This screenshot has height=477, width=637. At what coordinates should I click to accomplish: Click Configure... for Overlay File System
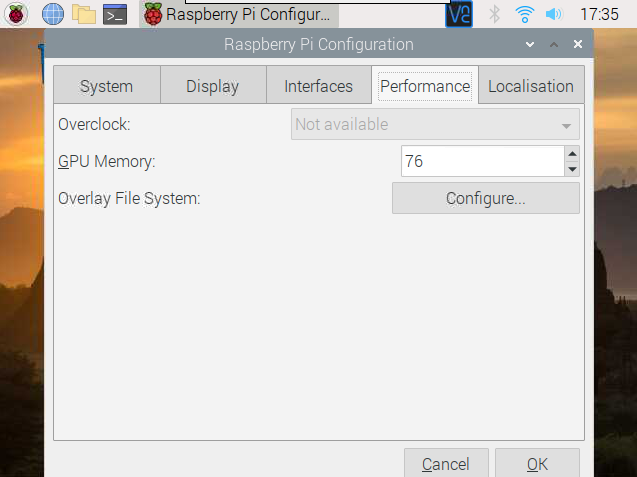[x=486, y=198]
